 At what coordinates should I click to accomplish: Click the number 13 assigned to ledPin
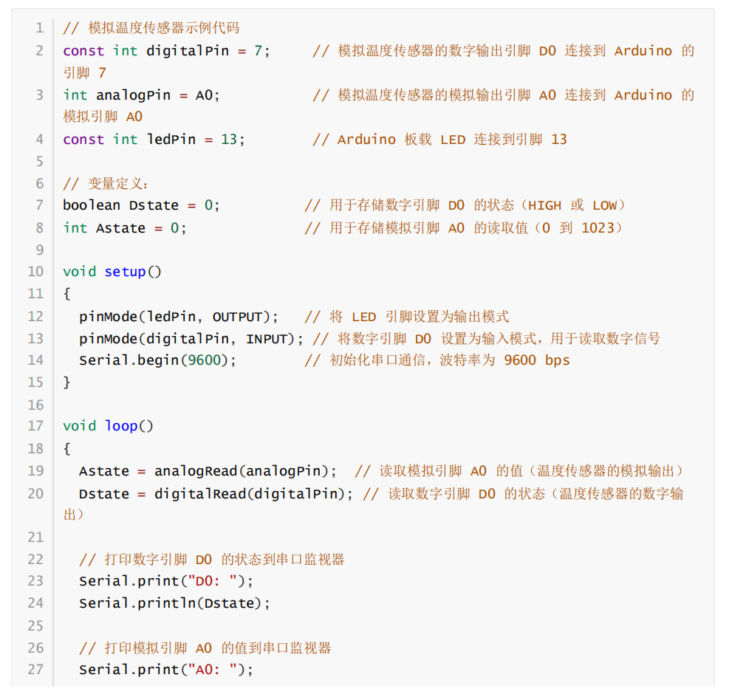(x=229, y=140)
